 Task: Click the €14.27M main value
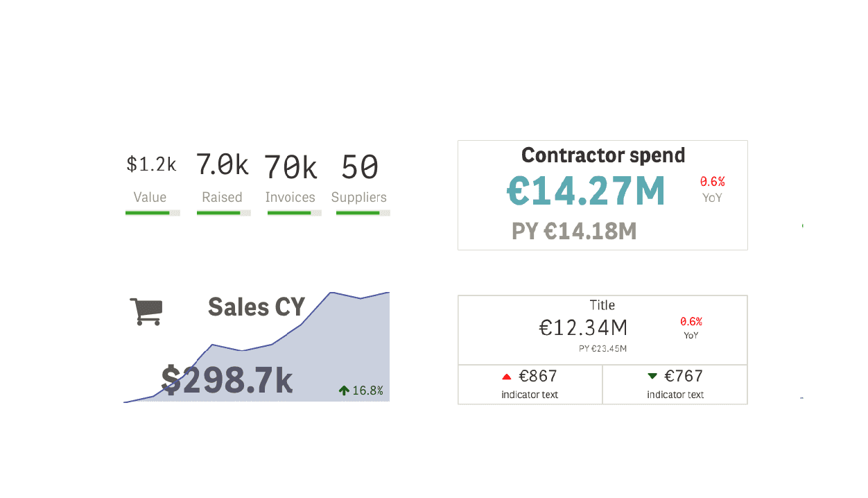tap(586, 191)
